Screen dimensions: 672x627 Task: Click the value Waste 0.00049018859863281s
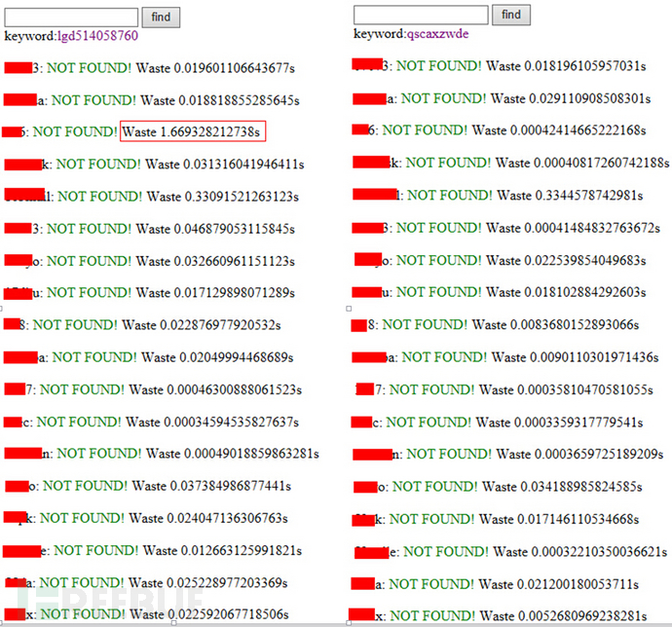click(x=233, y=454)
